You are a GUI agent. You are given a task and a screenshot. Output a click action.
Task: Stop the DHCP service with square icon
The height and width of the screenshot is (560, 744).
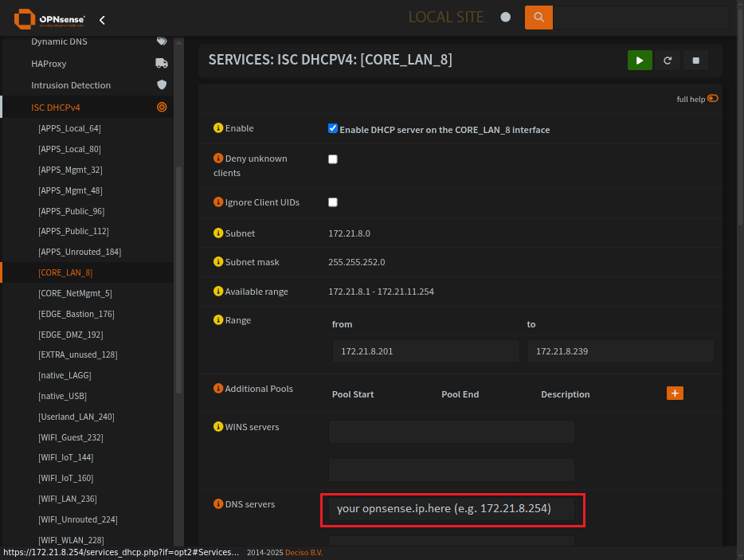click(x=695, y=61)
